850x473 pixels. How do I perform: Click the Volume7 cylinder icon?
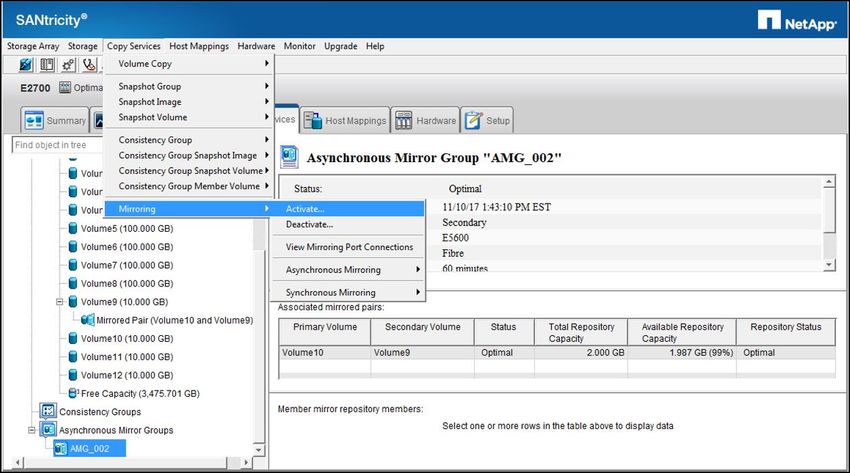[x=73, y=265]
